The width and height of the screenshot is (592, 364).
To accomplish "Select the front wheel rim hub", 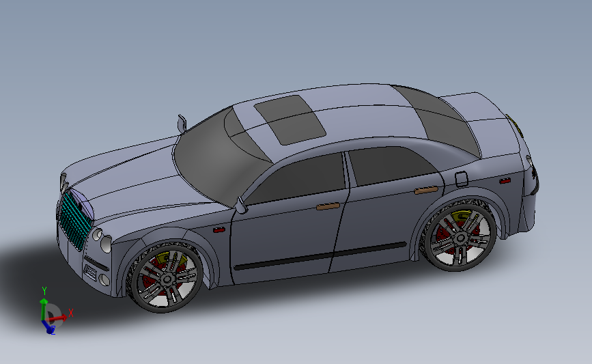I will 167,280.
